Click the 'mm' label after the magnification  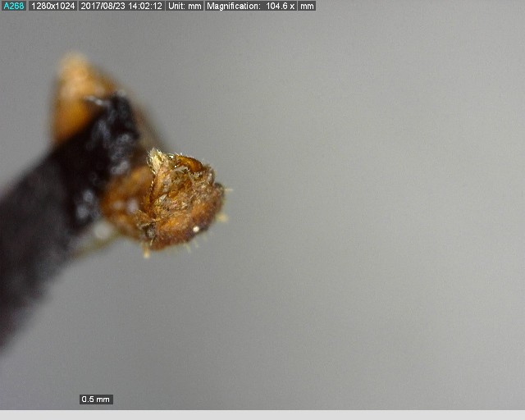coord(307,6)
